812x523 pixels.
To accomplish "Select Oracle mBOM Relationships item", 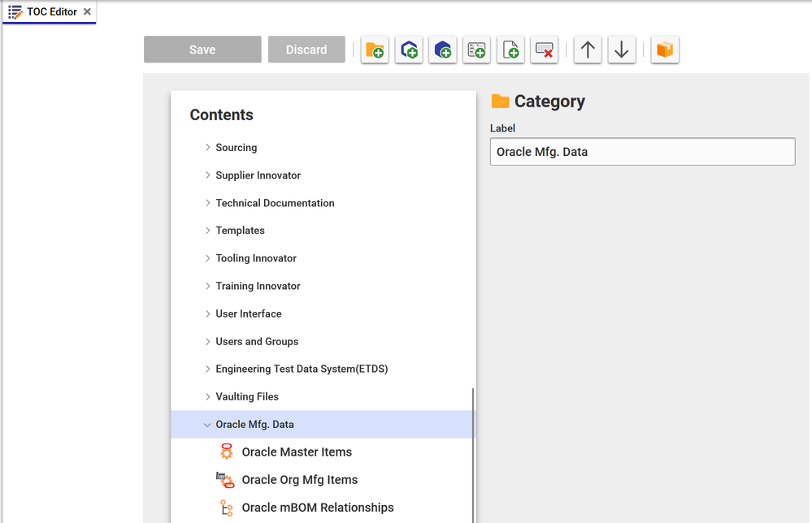I will click(x=317, y=508).
